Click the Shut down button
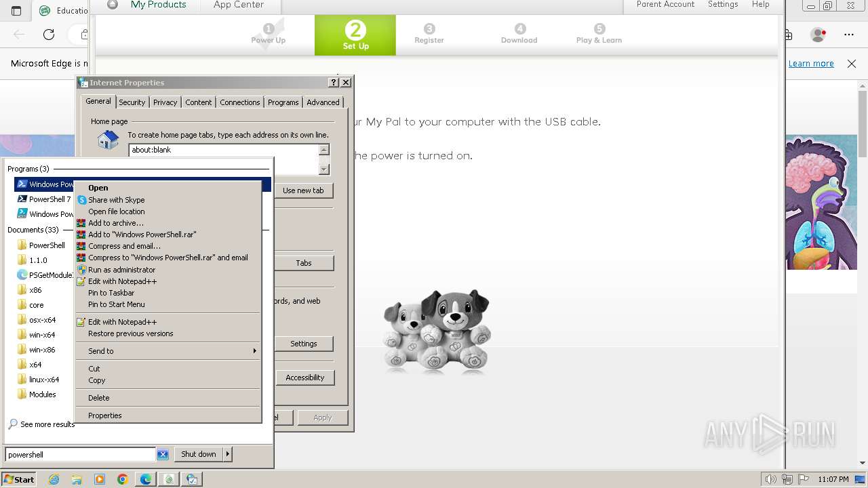This screenshot has width=868, height=488. point(198,454)
